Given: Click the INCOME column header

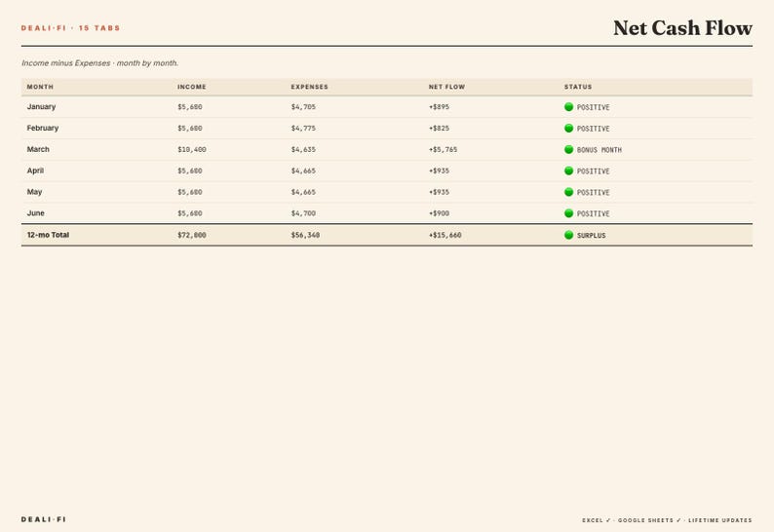Looking at the screenshot, I should tap(191, 87).
